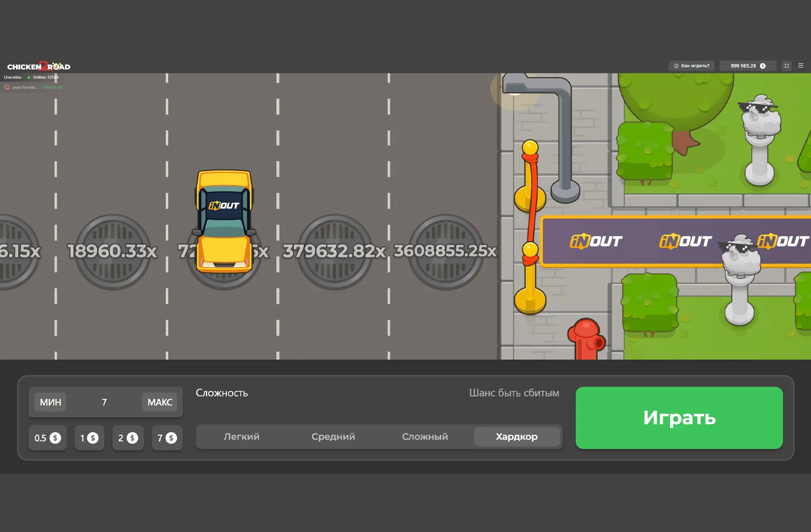Open the hamburger menu
Viewport: 811px width, 532px height.
pyautogui.click(x=801, y=66)
